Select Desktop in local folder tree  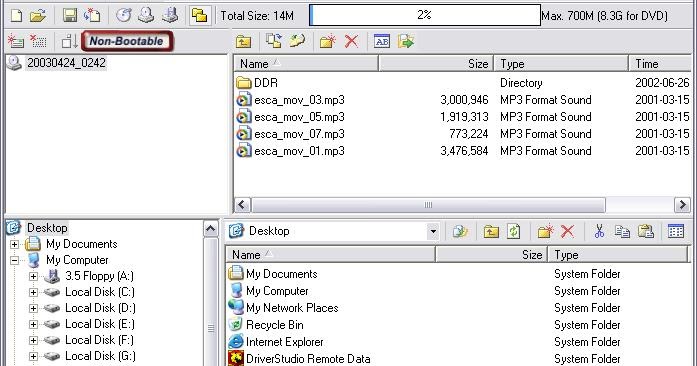47,228
